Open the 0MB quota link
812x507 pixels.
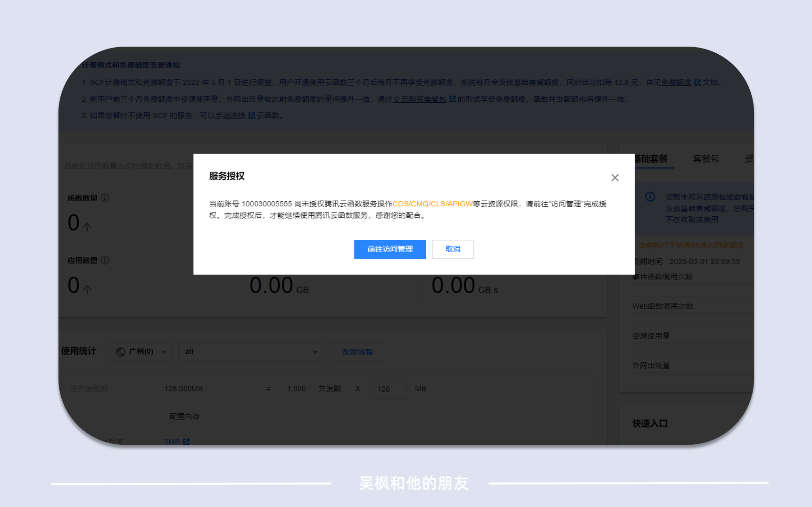pyautogui.click(x=172, y=442)
